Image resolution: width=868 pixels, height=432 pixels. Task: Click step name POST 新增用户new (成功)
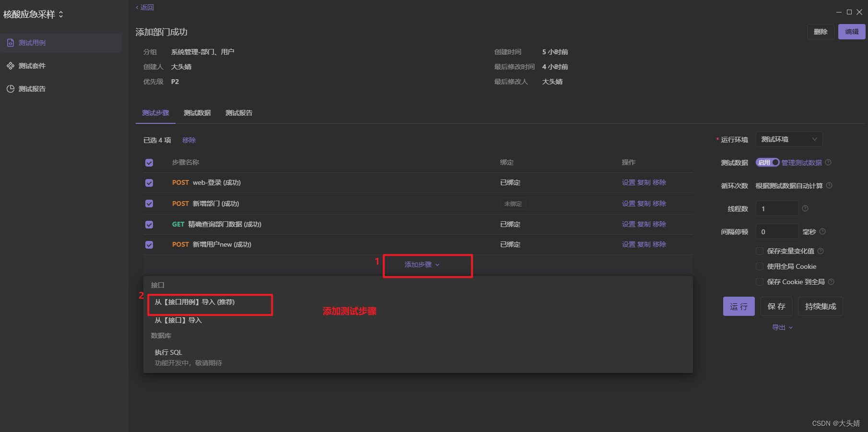click(212, 244)
